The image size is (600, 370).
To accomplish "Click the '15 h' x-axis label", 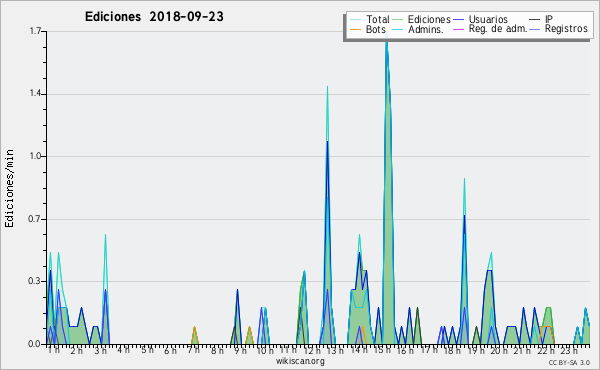I will click(x=382, y=350).
